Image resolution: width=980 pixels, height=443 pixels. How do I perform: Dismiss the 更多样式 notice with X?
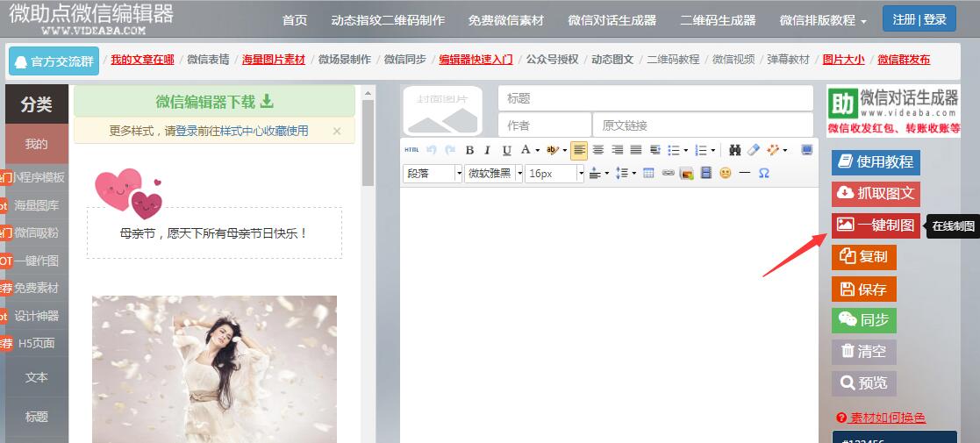tap(337, 132)
